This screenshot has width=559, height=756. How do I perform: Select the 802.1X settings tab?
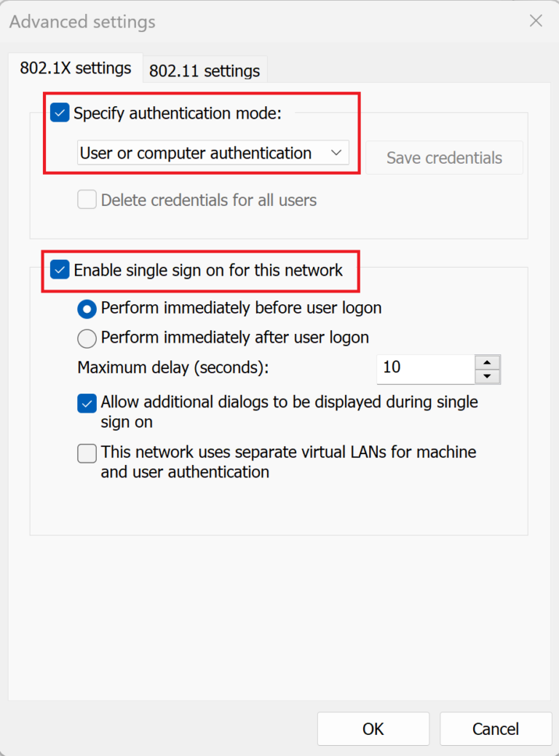[76, 68]
